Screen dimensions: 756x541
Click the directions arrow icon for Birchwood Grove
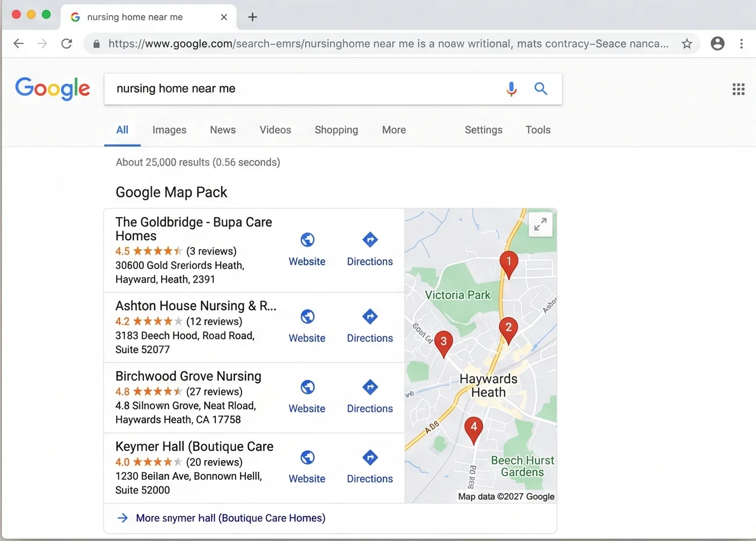(370, 387)
